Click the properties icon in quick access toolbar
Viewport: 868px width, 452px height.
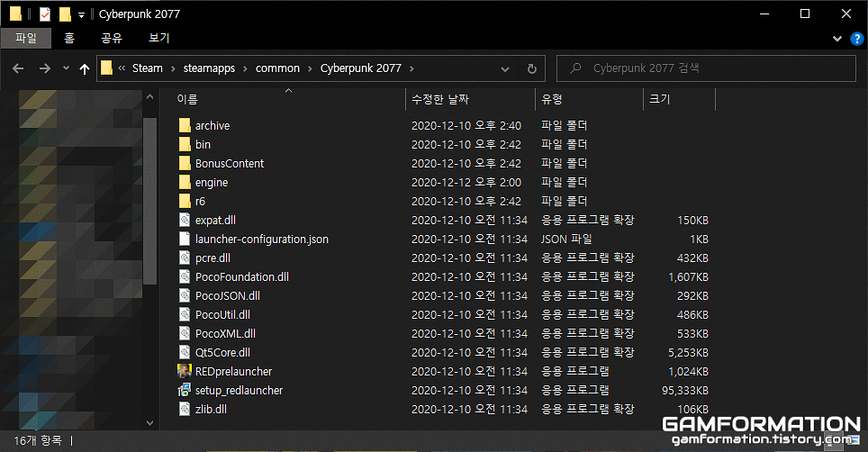pyautogui.click(x=45, y=14)
